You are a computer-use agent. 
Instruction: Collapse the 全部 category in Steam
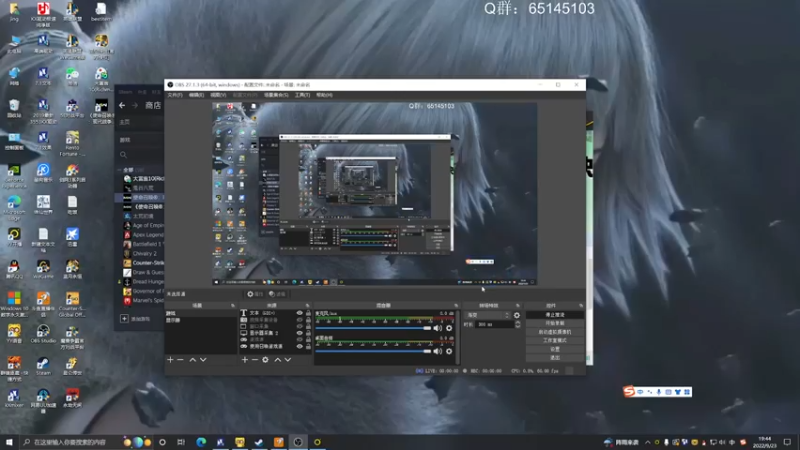click(119, 170)
